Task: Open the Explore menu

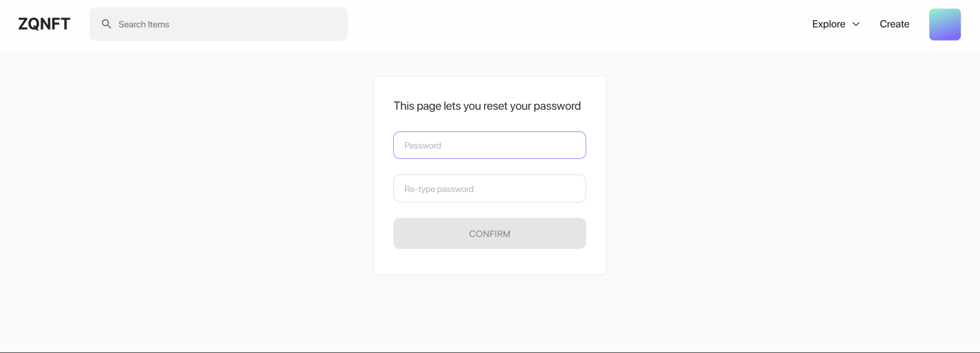Action: point(836,24)
